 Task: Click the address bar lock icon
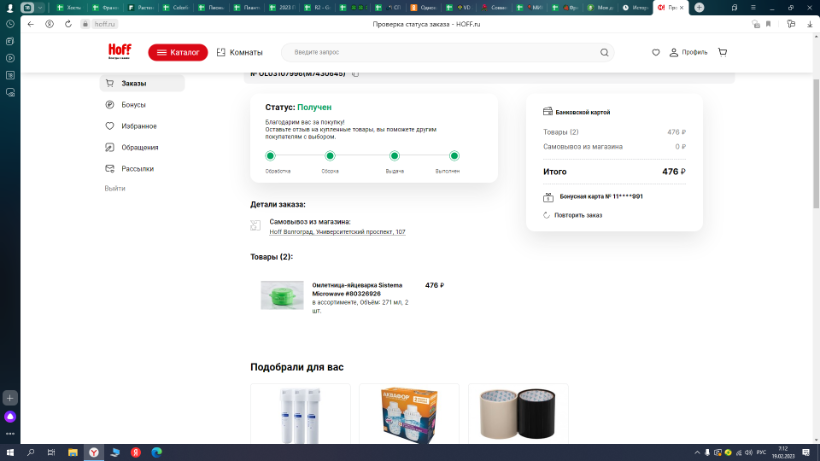click(x=85, y=24)
